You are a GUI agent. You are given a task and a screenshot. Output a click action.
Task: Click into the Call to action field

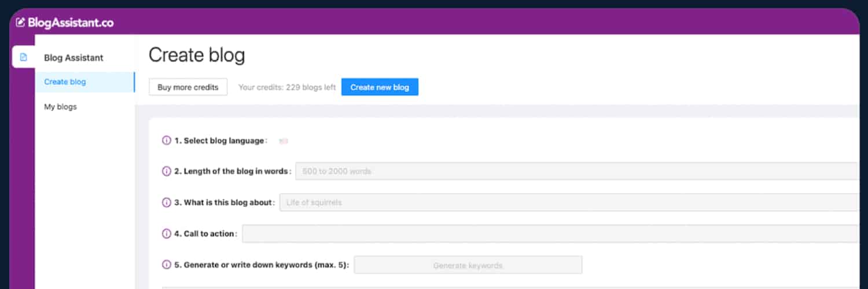(550, 234)
